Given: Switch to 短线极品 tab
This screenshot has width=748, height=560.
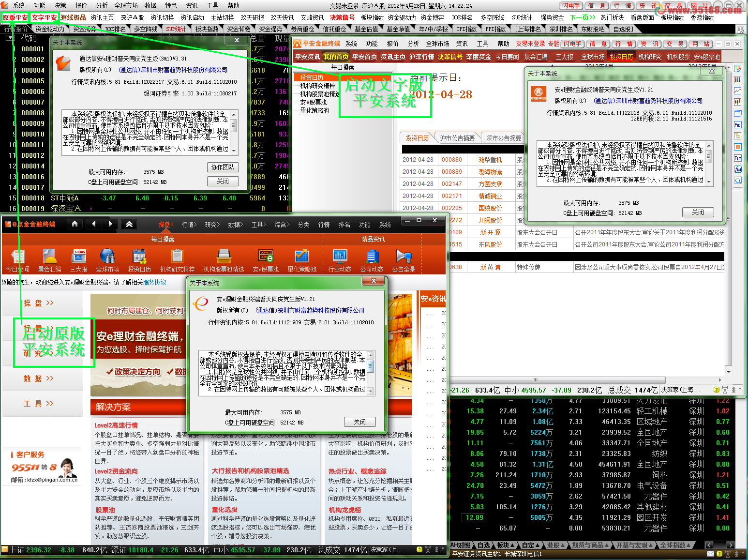Looking at the screenshot, I should point(73,17).
